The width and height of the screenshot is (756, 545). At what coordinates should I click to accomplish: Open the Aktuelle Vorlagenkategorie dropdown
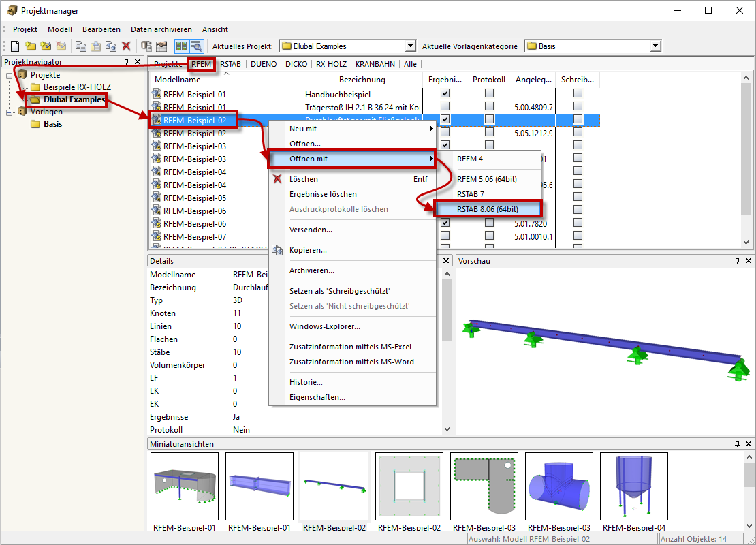655,46
